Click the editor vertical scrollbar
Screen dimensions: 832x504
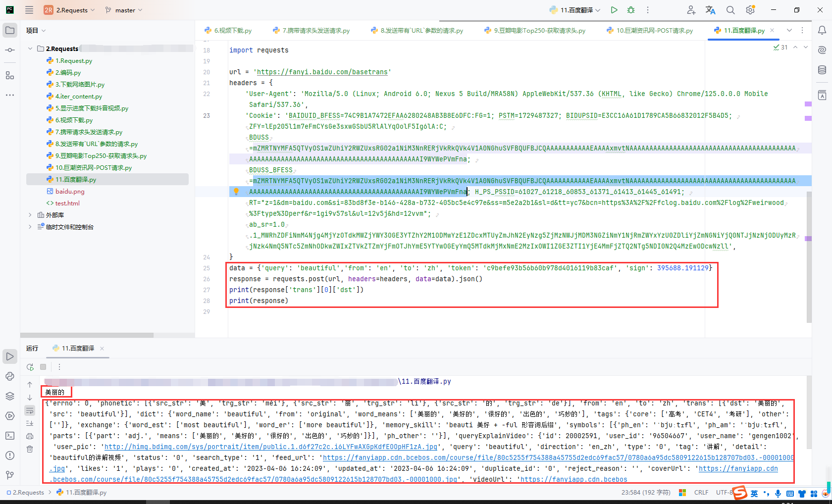(x=809, y=257)
